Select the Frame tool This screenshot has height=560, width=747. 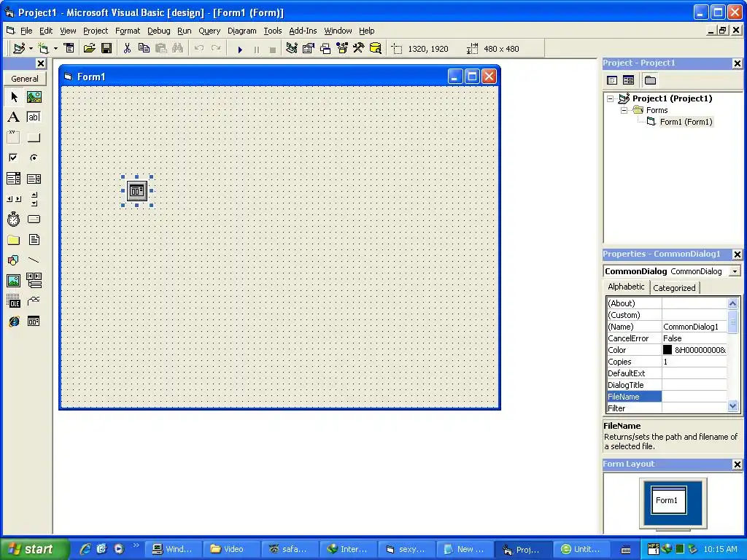coord(14,138)
